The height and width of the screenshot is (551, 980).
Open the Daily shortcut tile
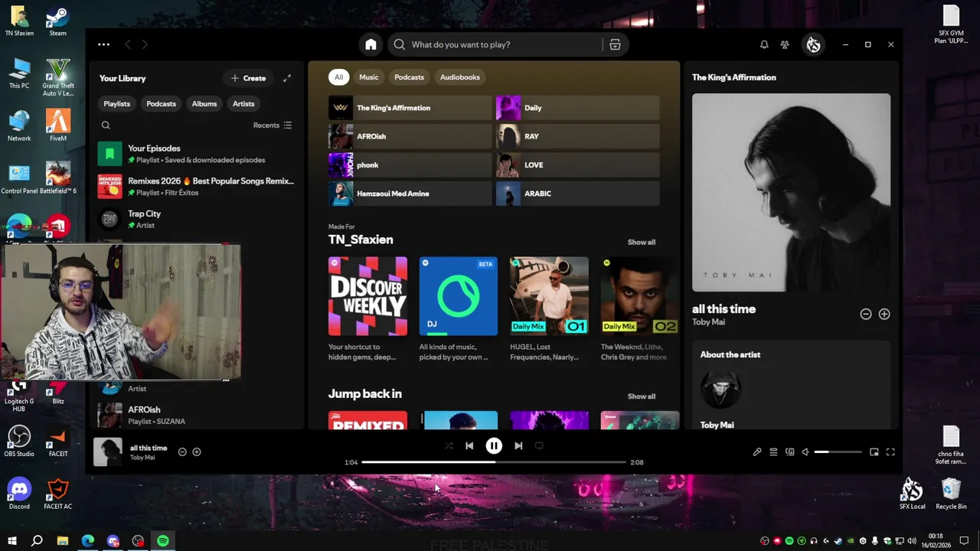coord(577,108)
